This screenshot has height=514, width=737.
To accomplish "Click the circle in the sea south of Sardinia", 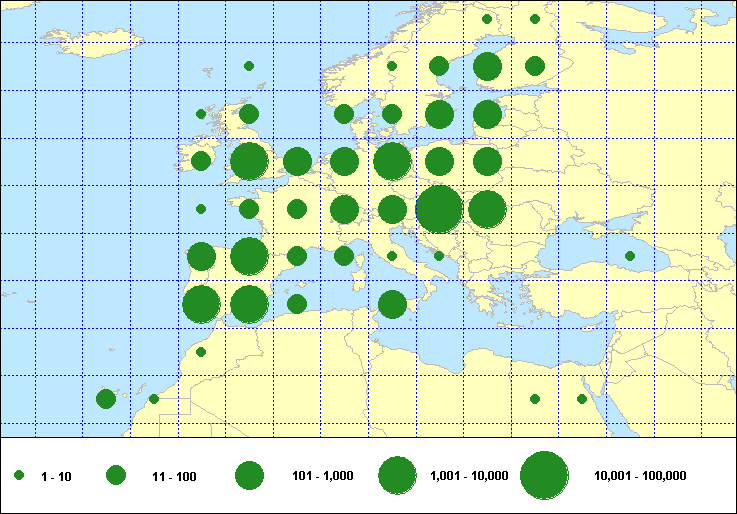I will (392, 304).
